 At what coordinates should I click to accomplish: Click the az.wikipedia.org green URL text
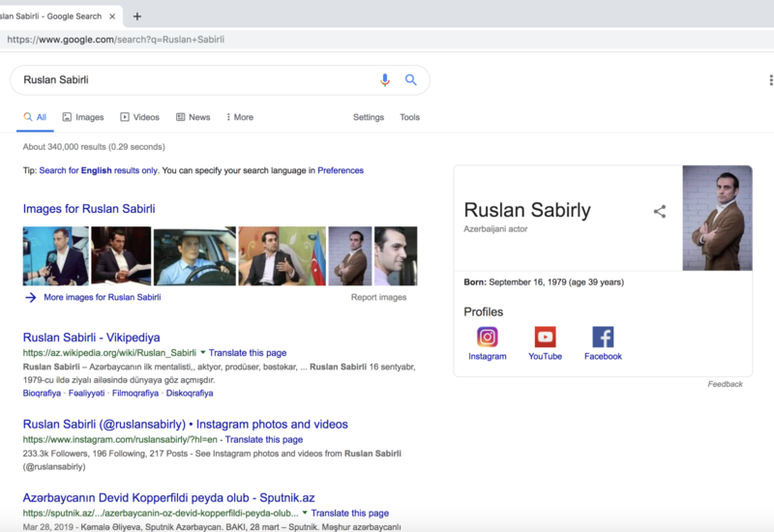(x=109, y=353)
